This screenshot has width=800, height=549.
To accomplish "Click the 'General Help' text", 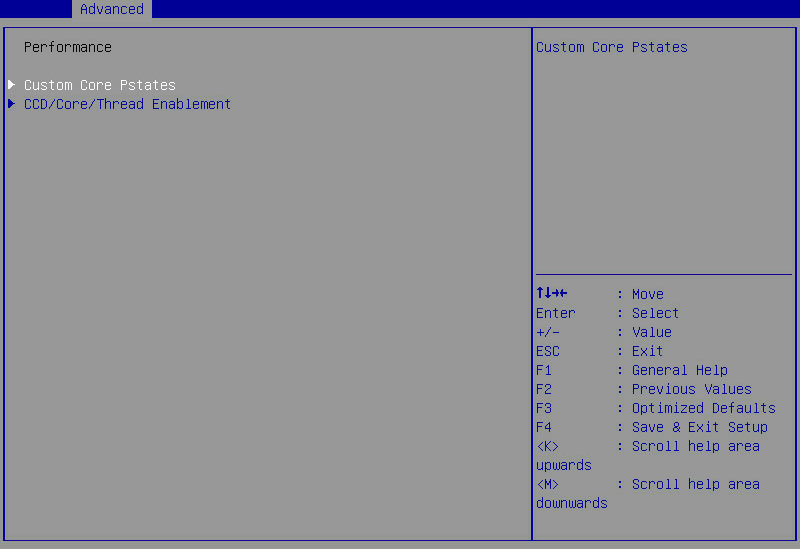I will (680, 370).
